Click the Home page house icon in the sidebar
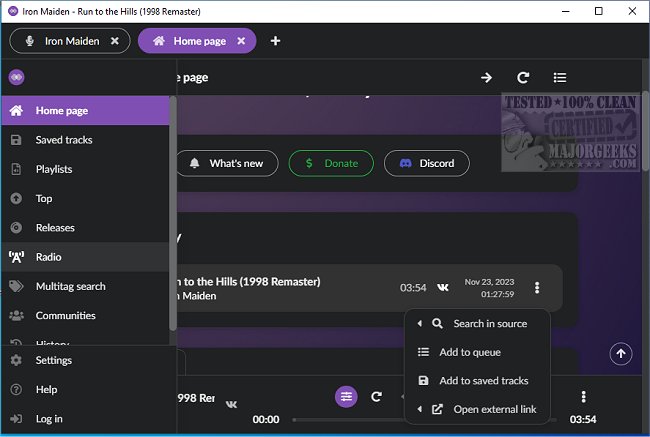 16,111
